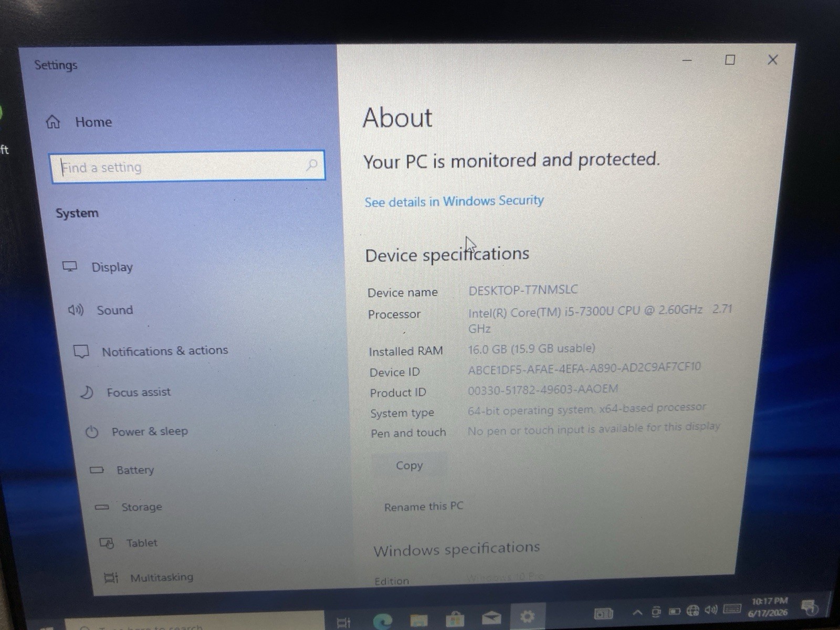Click installed RAM value 16.0 GB
Image resolution: width=840 pixels, height=630 pixels.
(x=531, y=349)
